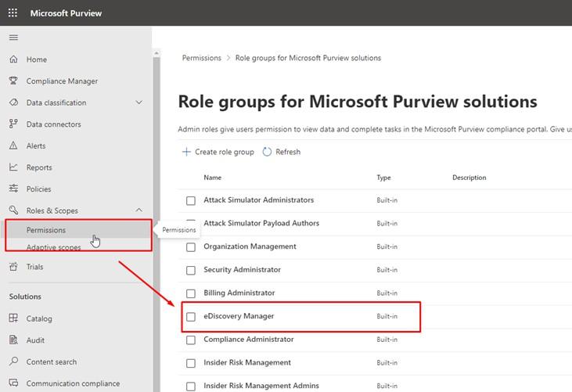The width and height of the screenshot is (572, 392).
Task: Tick the Compliance Administrator checkbox
Action: point(191,340)
